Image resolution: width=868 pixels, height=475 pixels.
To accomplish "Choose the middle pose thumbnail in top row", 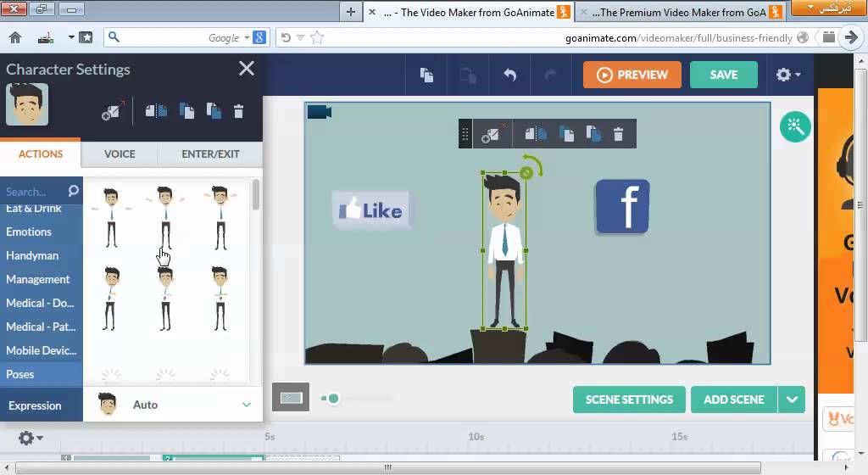I will 165,218.
